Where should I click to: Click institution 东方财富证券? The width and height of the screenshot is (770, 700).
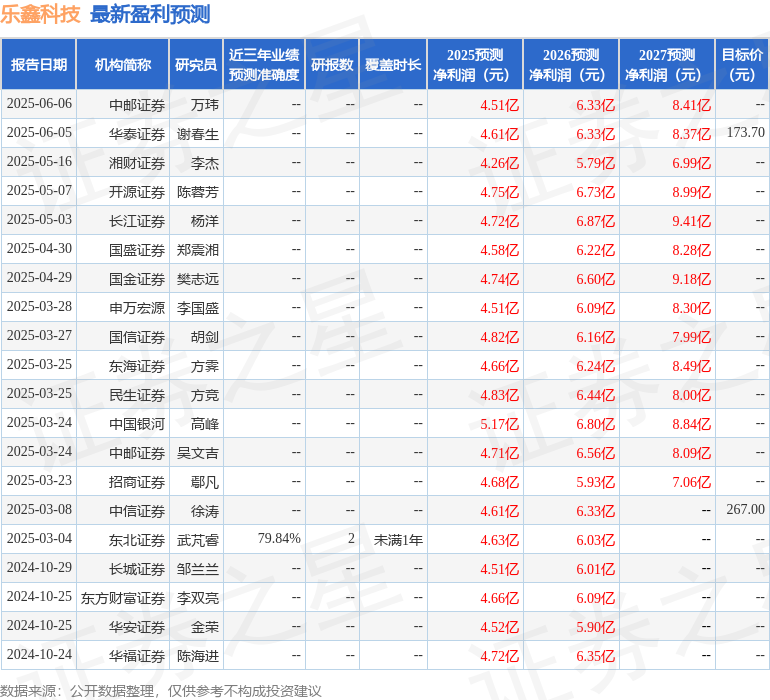click(x=123, y=598)
